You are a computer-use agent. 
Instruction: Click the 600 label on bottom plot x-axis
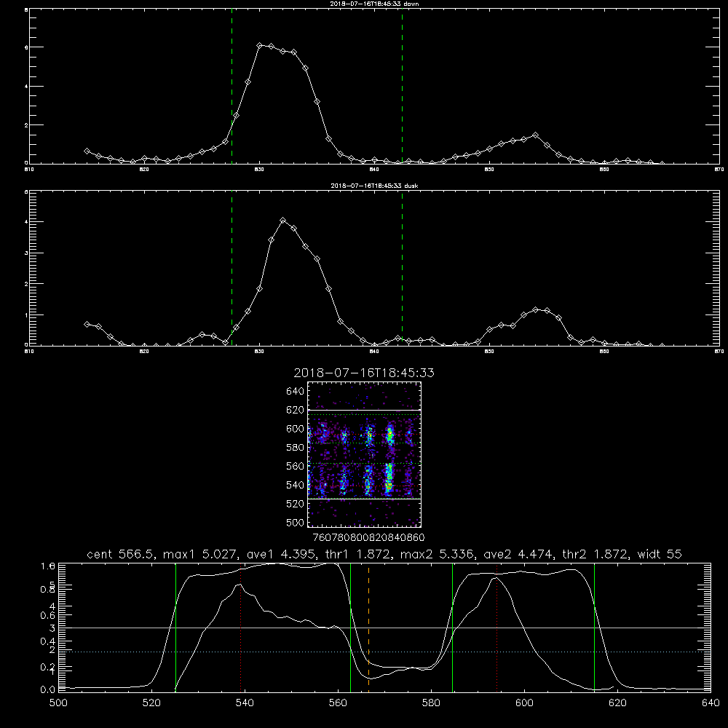coord(524,703)
